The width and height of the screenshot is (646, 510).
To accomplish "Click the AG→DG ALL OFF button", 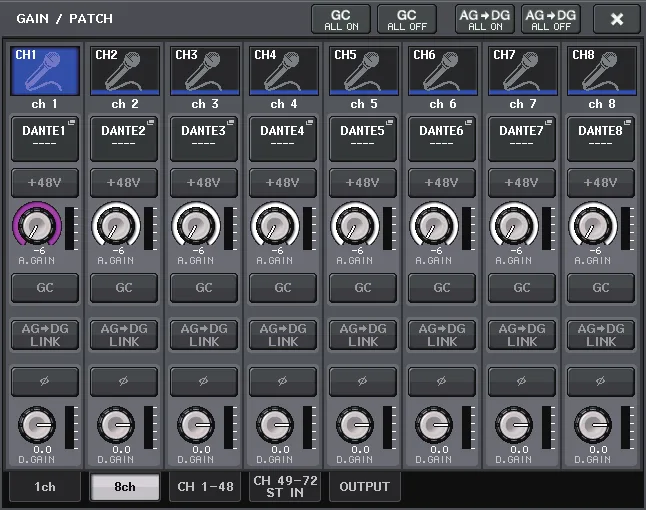I will 551,19.
